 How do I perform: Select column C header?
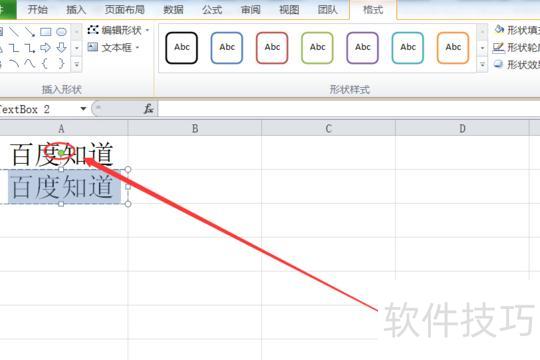point(329,128)
